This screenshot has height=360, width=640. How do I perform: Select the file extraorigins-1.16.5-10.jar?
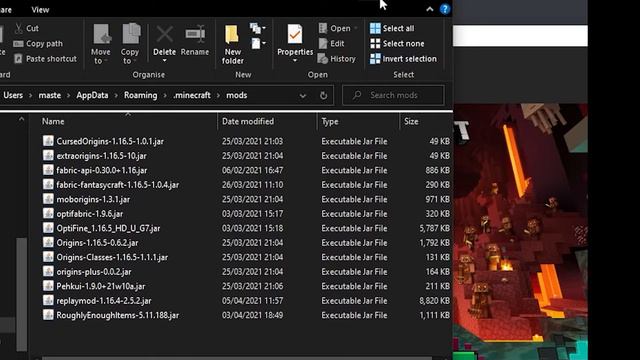101,156
